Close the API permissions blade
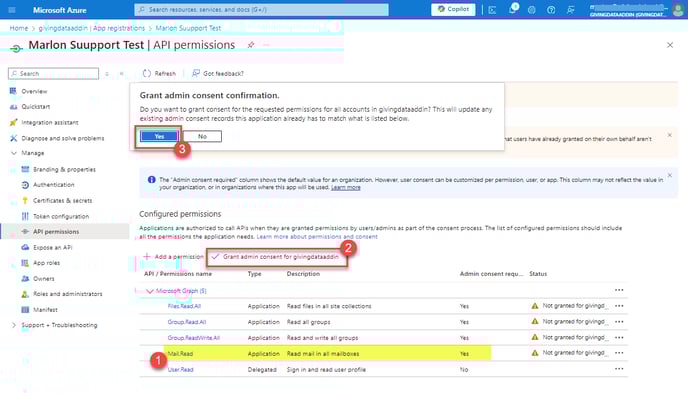 [670, 45]
